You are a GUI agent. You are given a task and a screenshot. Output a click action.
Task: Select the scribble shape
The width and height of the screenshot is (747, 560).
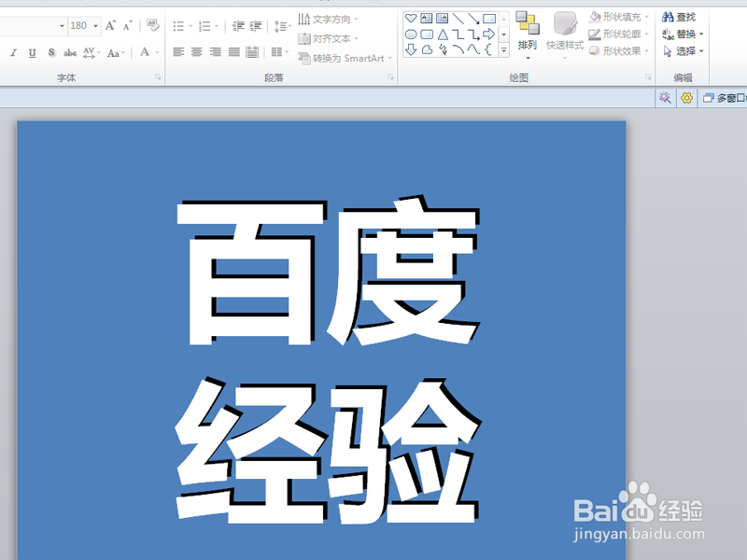coord(443,49)
